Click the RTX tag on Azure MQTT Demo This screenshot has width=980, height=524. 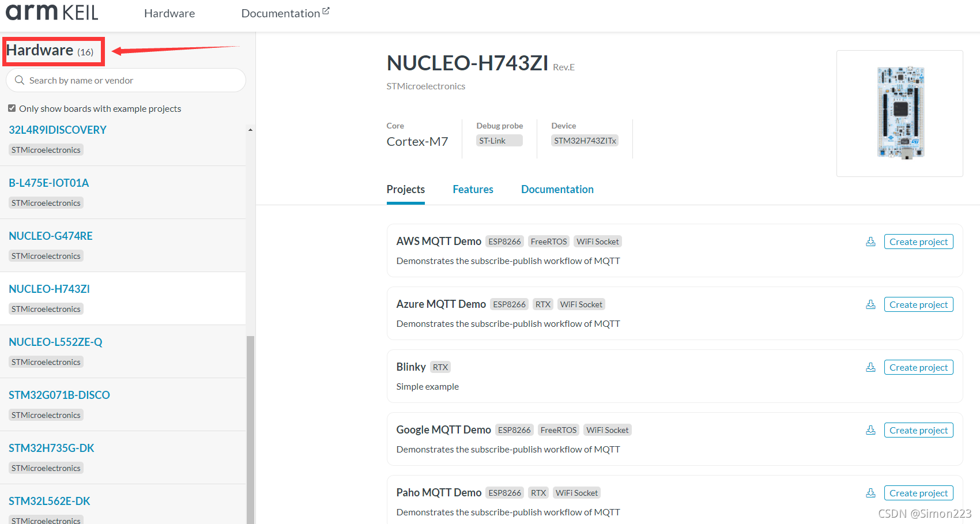tap(543, 304)
